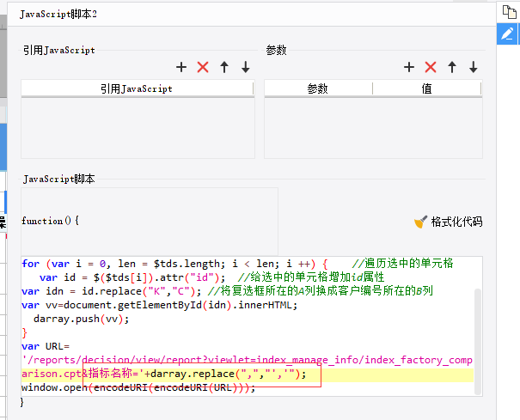Click the 引用JavaScript column header
Viewport: 520px width, 420px height.
coord(137,88)
